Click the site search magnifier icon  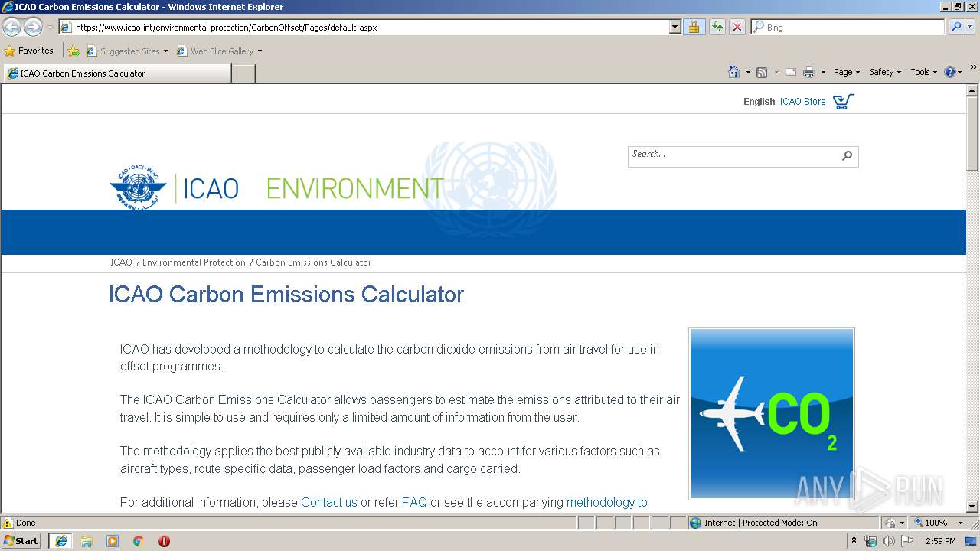[x=847, y=156]
